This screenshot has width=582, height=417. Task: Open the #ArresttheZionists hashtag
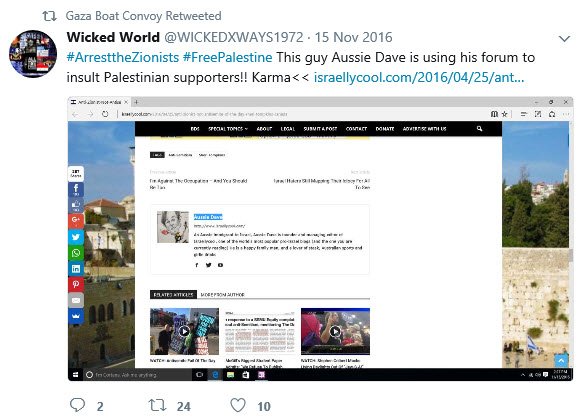[122, 58]
